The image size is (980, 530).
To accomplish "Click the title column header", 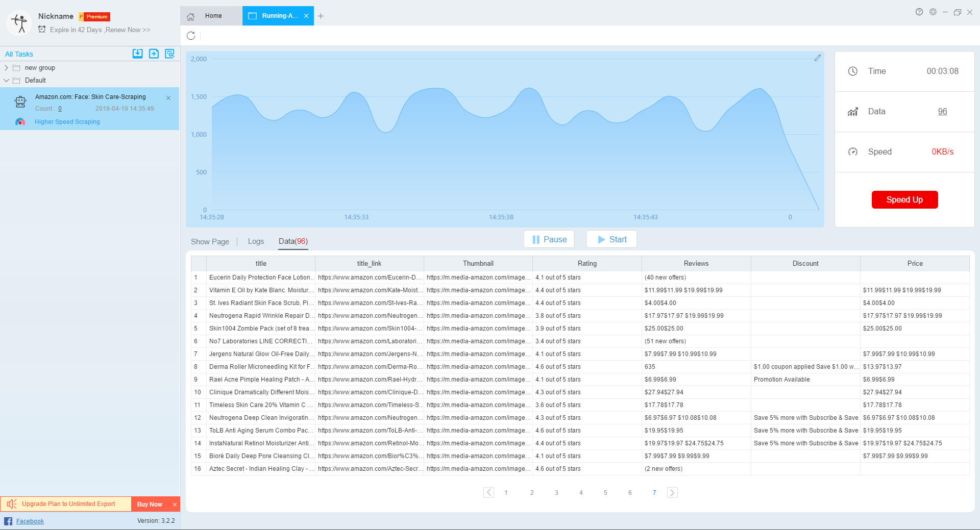I will coord(261,264).
